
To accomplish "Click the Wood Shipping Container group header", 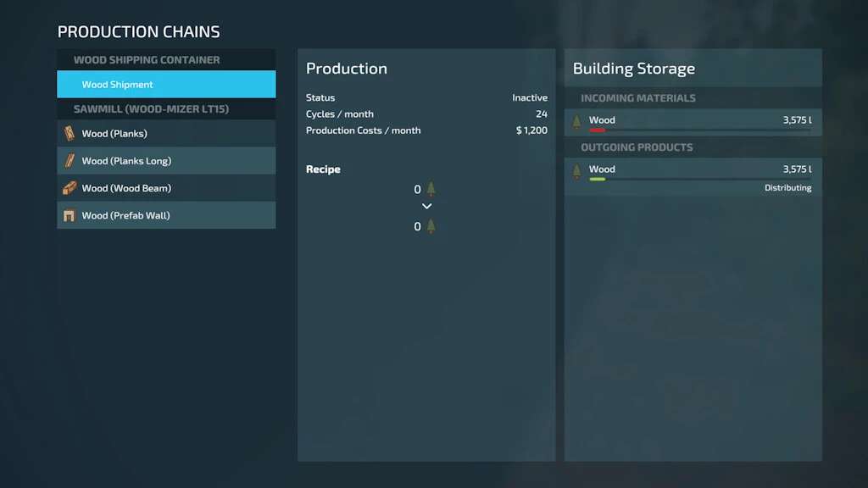I will coord(147,60).
